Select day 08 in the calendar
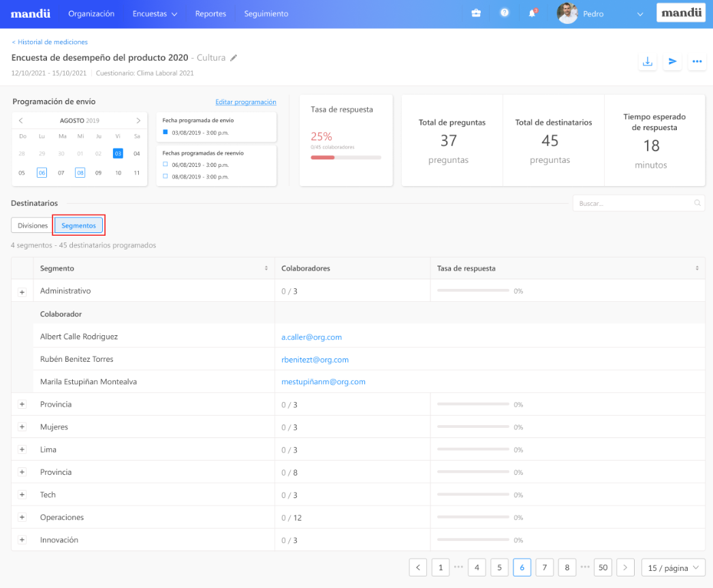 (80, 173)
